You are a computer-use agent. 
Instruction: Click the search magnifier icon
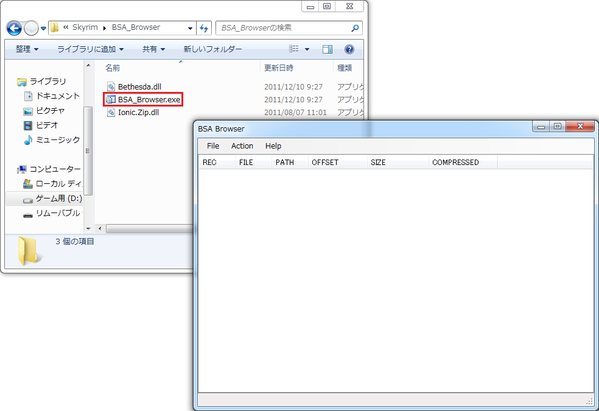point(355,28)
